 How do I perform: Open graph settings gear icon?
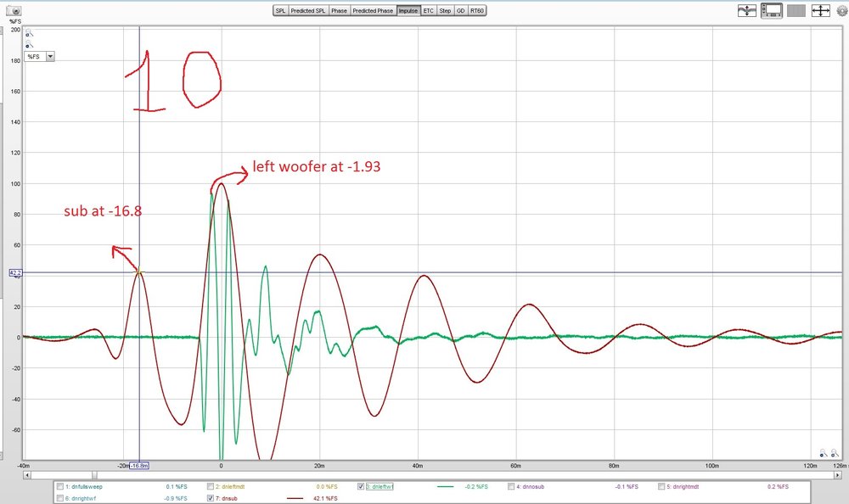point(843,10)
